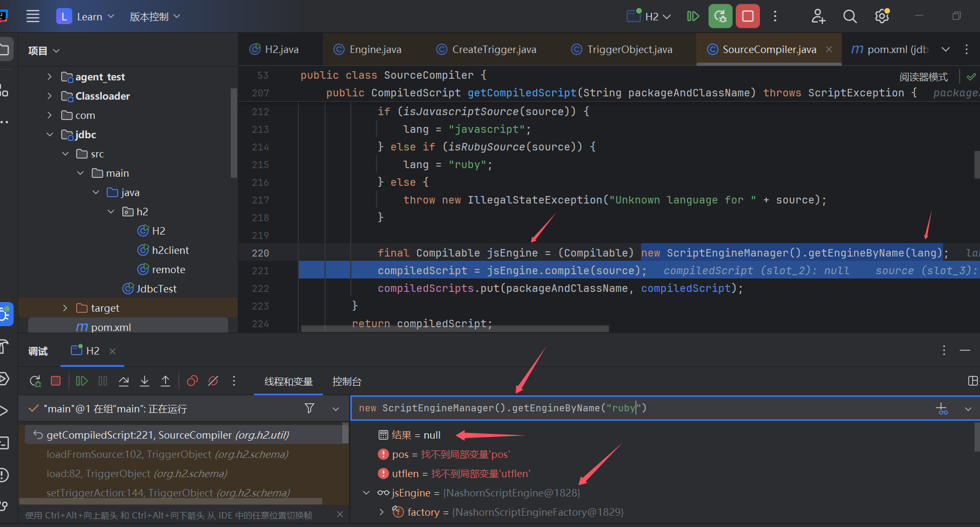
Task: View breakpoints with the red circles icon
Action: pyautogui.click(x=192, y=381)
